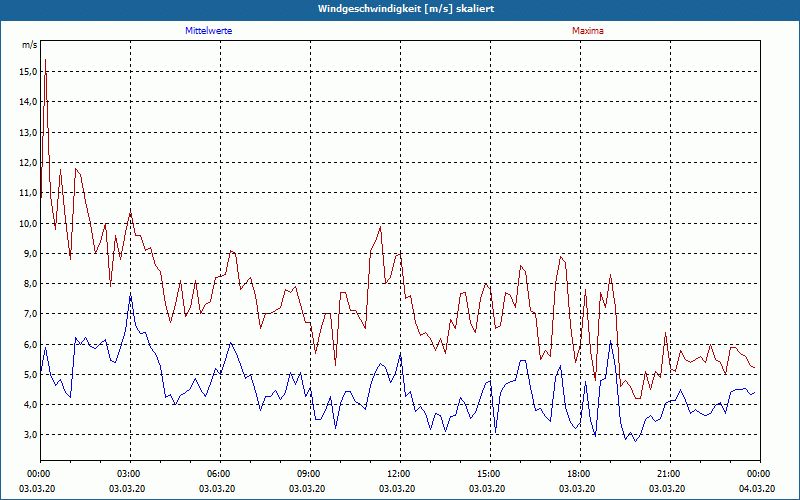Click the 7,0 y-axis value
Screen dimensions: 800x500
point(30,314)
